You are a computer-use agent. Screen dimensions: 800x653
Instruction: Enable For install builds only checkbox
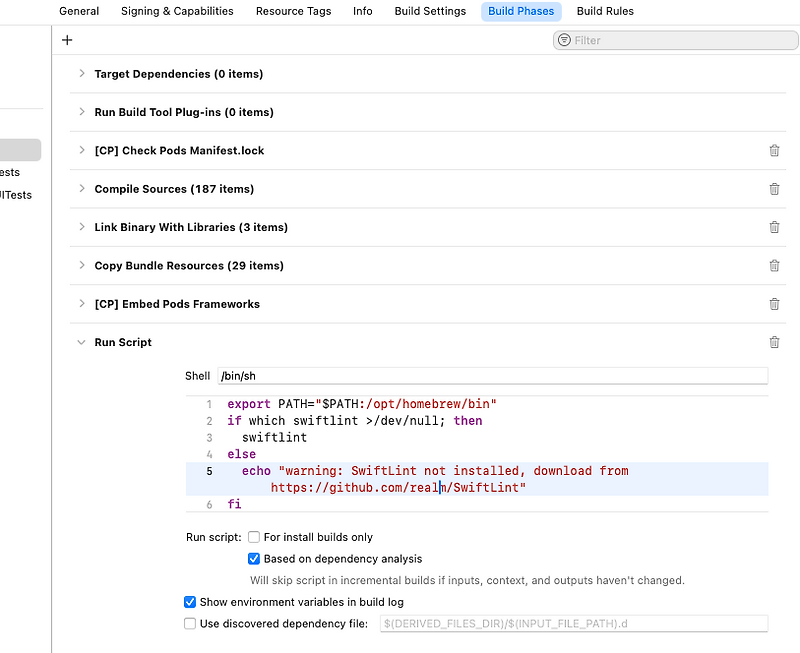point(254,537)
